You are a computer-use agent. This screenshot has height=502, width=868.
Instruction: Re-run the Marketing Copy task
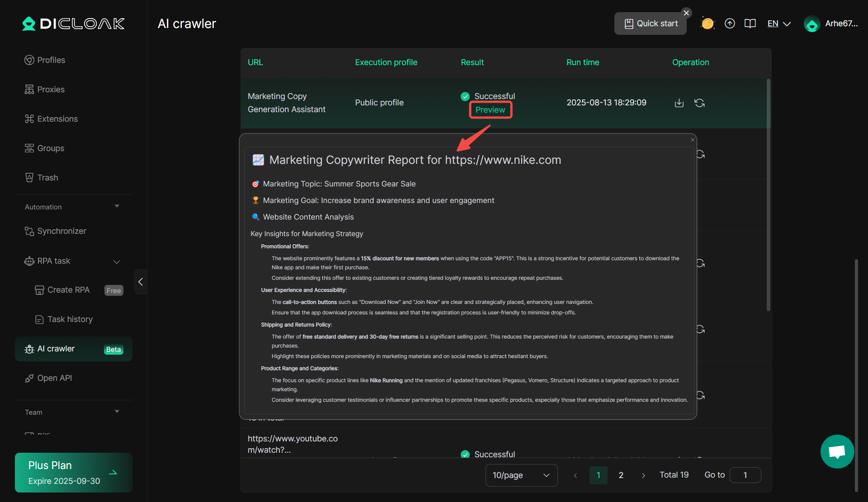pyautogui.click(x=700, y=103)
